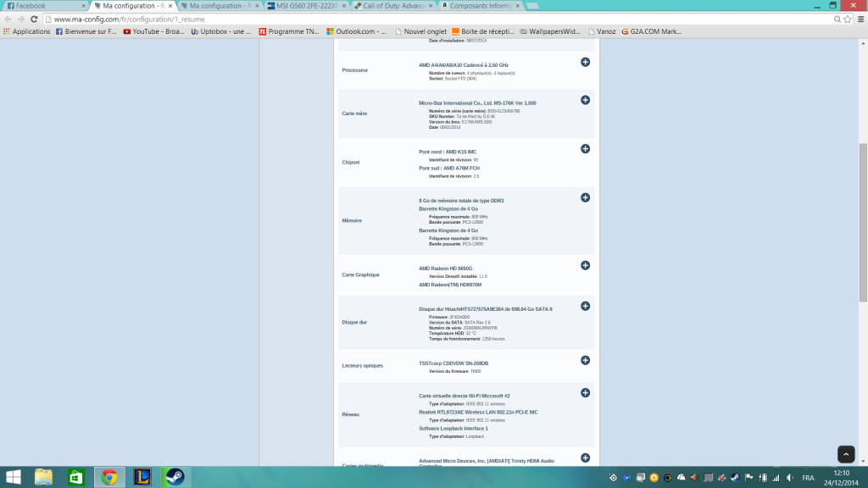Click the scroll-to-top arrow button
Viewport: 868px width, 488px height.
(x=846, y=454)
